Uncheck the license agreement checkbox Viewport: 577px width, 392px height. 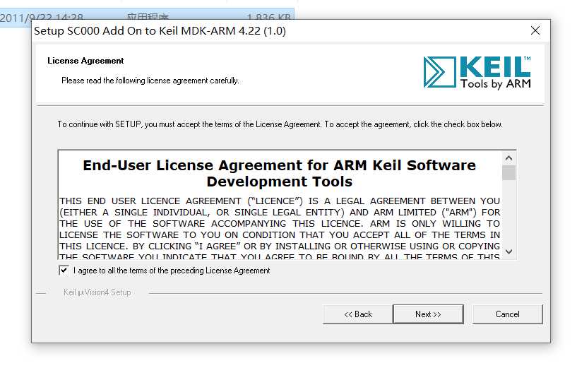click(64, 271)
